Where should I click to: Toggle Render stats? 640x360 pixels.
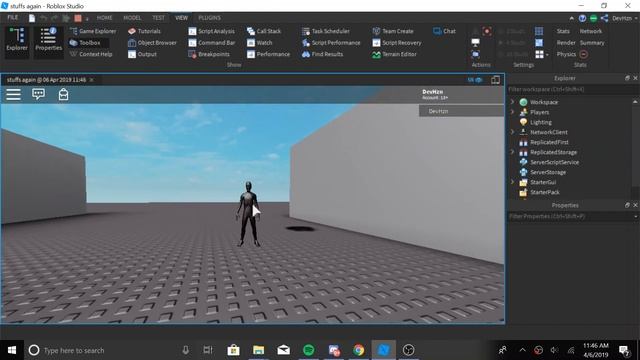pos(566,42)
